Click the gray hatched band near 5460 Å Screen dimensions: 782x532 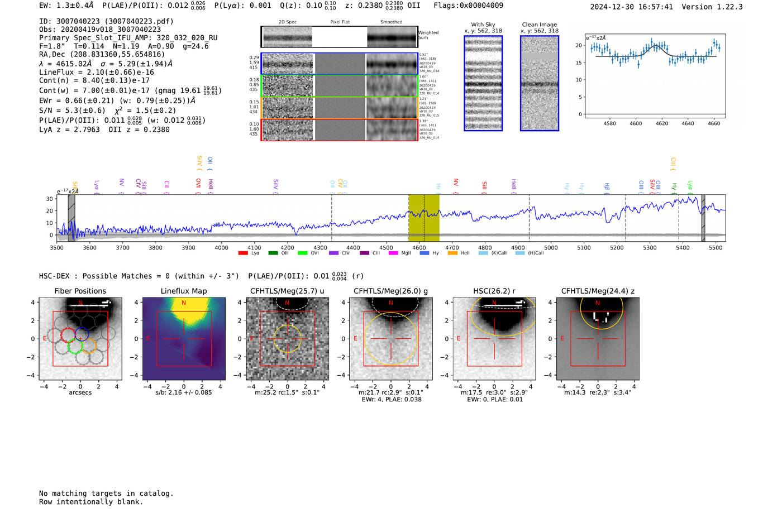click(703, 218)
